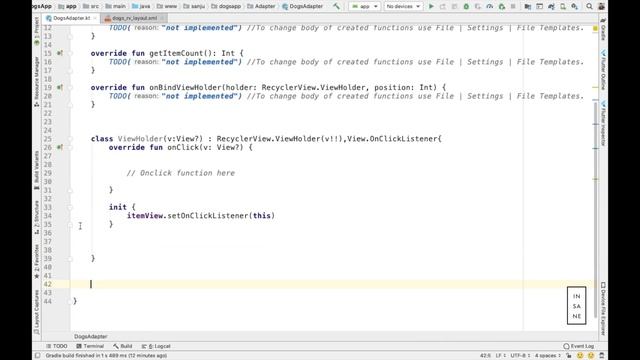The width and height of the screenshot is (640, 360).
Task: Collapse onBindViewHolder fold at line 19
Action: (x=70, y=87)
